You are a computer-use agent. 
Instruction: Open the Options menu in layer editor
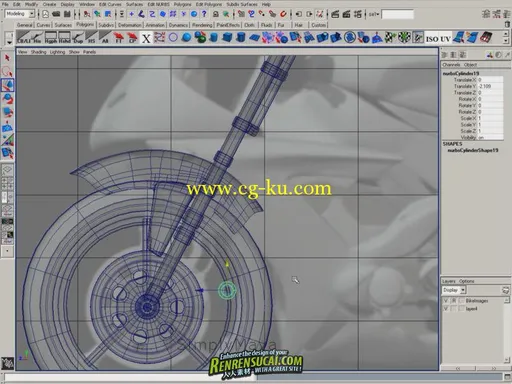tap(467, 281)
